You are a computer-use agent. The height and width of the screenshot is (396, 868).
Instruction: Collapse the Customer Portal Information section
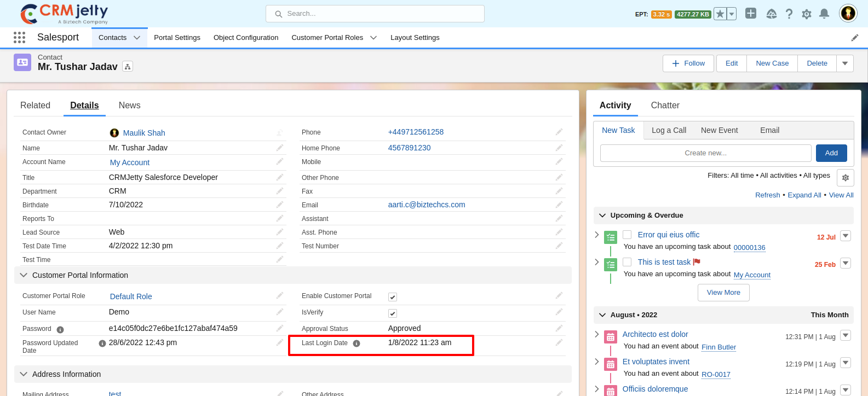pyautogui.click(x=24, y=275)
